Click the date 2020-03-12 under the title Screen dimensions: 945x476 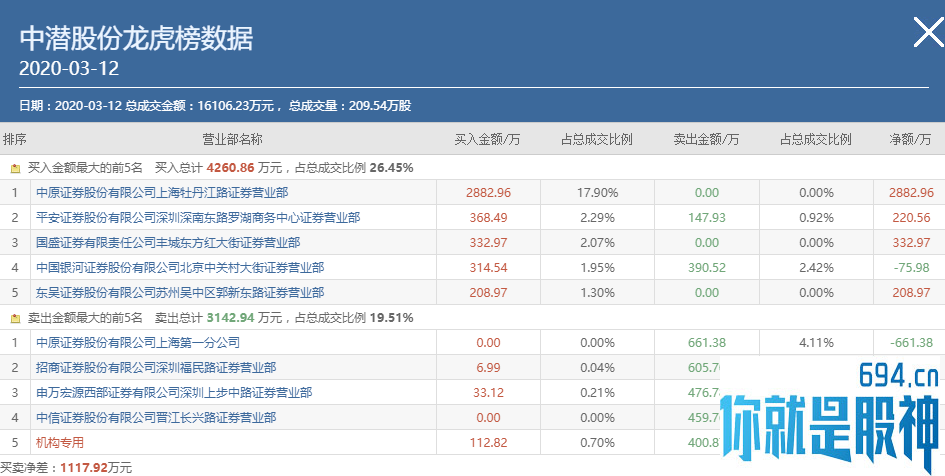[69, 69]
